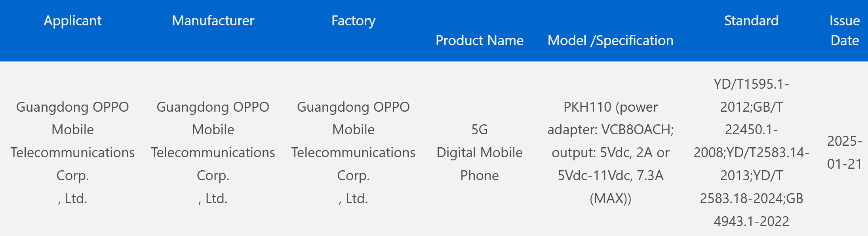Select the '(MAX))' text in Model cell

click(610, 198)
